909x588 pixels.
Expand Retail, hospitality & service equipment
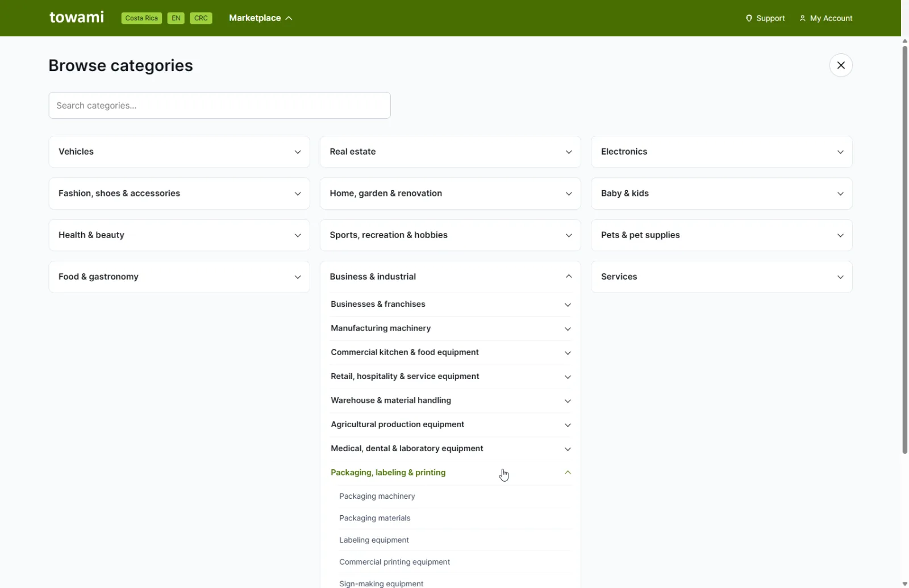451,377
